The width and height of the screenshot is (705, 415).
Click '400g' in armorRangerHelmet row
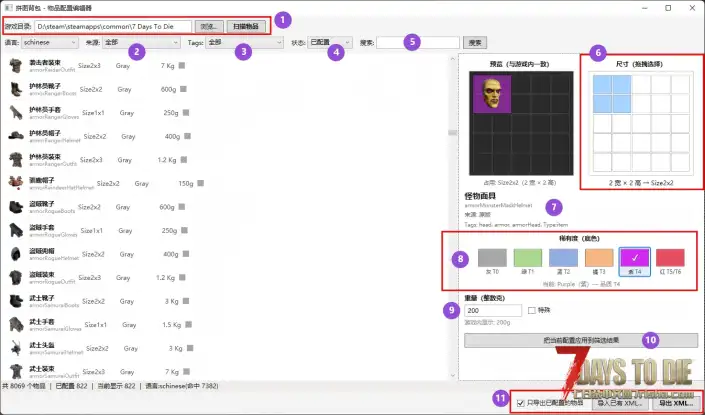(x=172, y=136)
